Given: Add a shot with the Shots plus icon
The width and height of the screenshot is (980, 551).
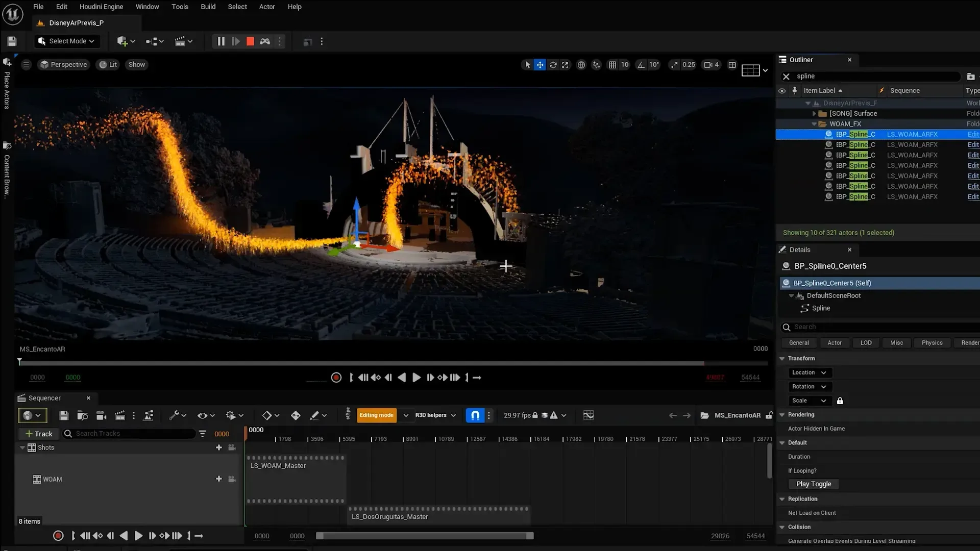Looking at the screenshot, I should (219, 447).
